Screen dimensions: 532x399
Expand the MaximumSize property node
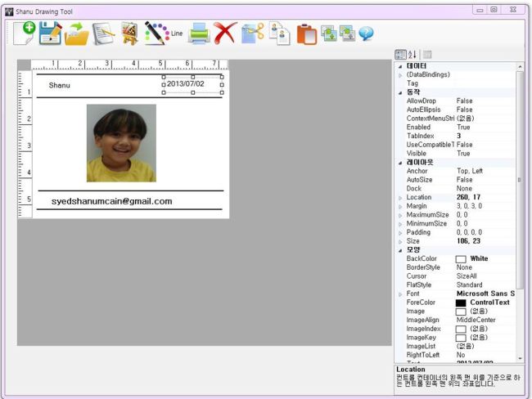(x=400, y=215)
